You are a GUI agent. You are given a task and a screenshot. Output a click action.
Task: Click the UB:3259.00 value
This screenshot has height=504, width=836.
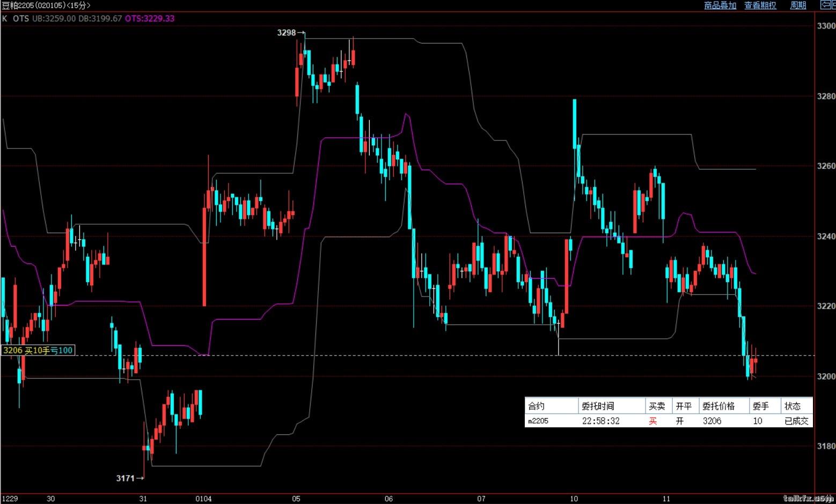54,18
